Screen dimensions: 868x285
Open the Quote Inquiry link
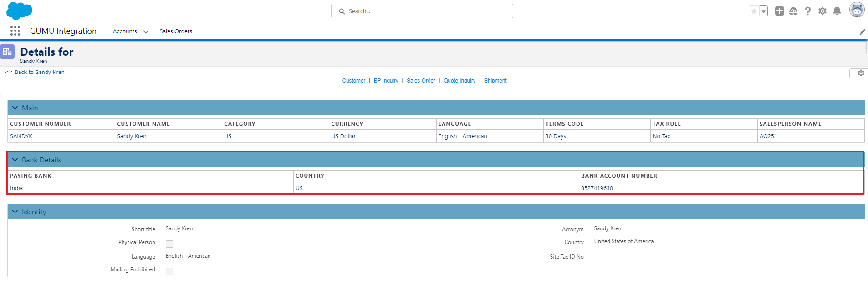click(460, 81)
